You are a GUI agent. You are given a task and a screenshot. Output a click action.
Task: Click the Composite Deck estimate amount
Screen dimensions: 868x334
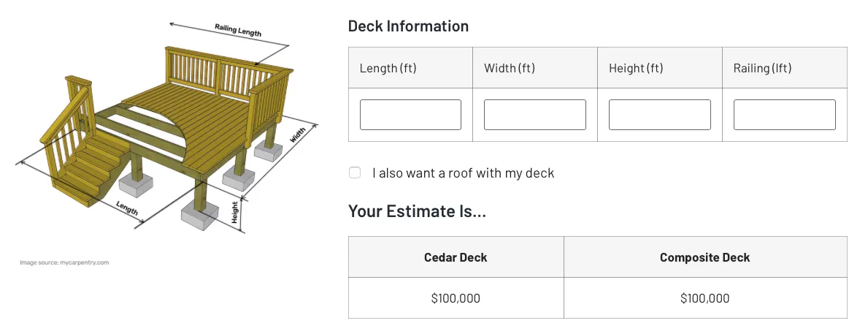tap(704, 298)
